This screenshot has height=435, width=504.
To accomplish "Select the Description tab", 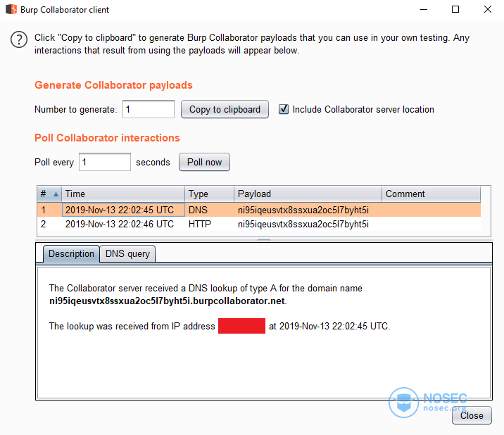I will [71, 253].
